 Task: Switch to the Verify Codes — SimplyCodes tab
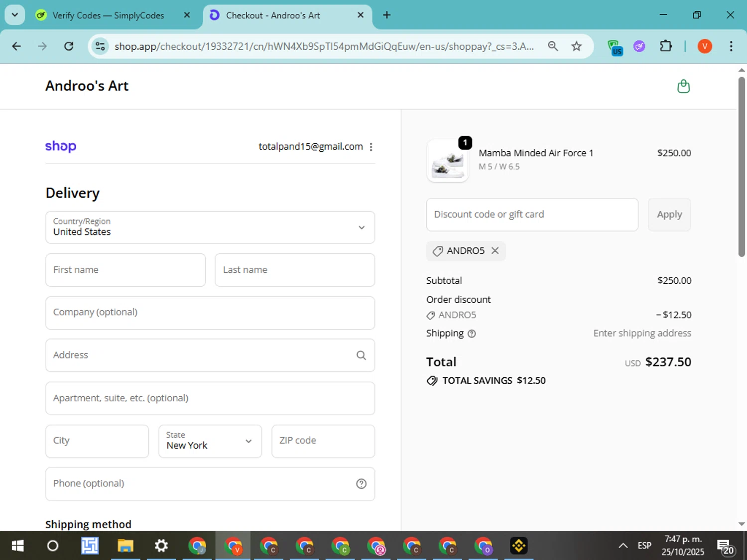click(x=108, y=15)
